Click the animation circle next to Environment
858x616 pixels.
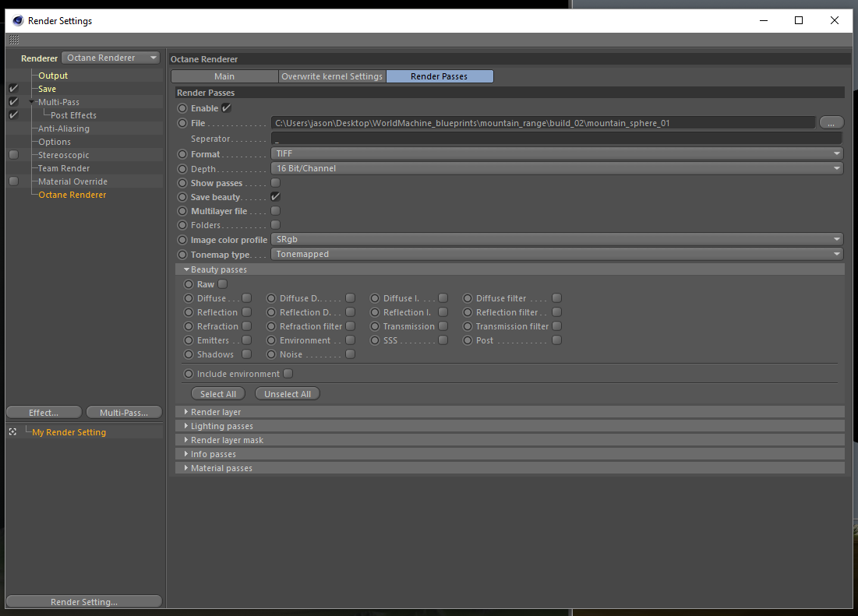point(271,340)
